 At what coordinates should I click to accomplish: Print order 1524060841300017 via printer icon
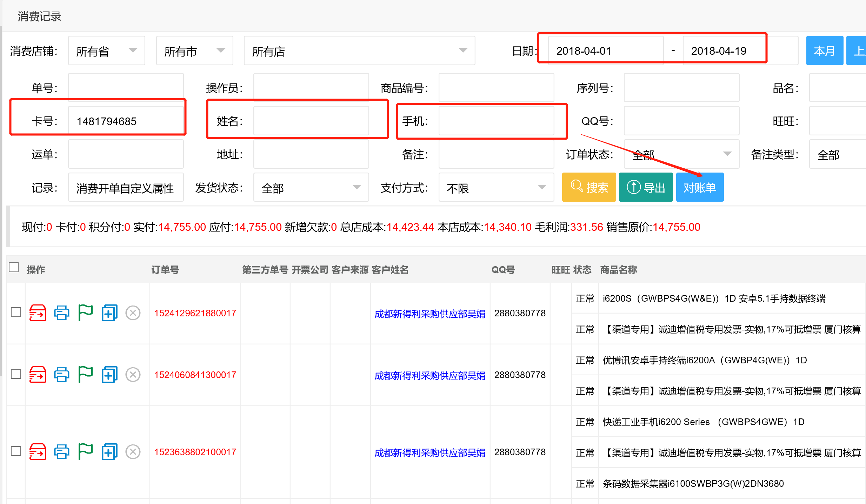62,375
